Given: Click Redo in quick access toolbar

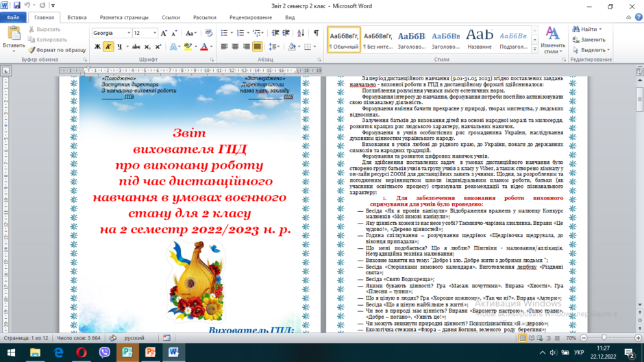Looking at the screenshot, I should coord(42,5).
